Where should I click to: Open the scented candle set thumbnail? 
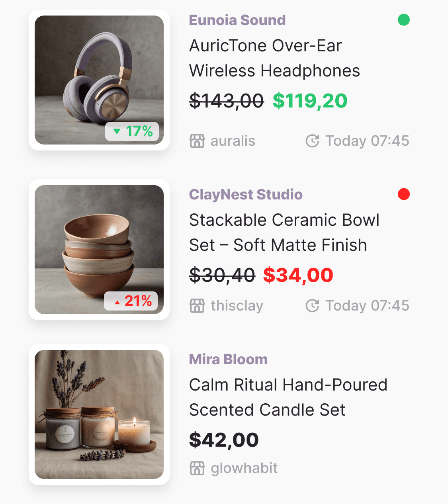[99, 414]
